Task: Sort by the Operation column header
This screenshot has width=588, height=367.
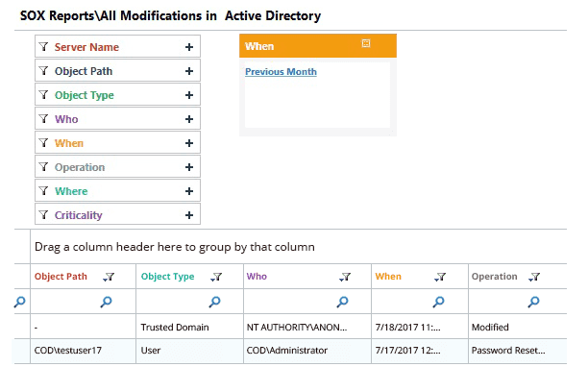Action: point(494,277)
